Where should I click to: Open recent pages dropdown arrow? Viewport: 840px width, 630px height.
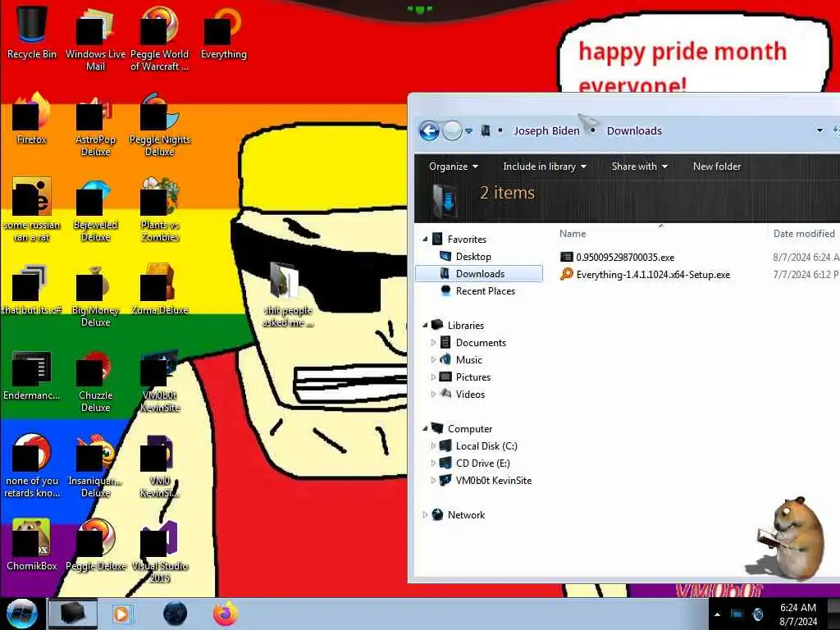pyautogui.click(x=468, y=131)
